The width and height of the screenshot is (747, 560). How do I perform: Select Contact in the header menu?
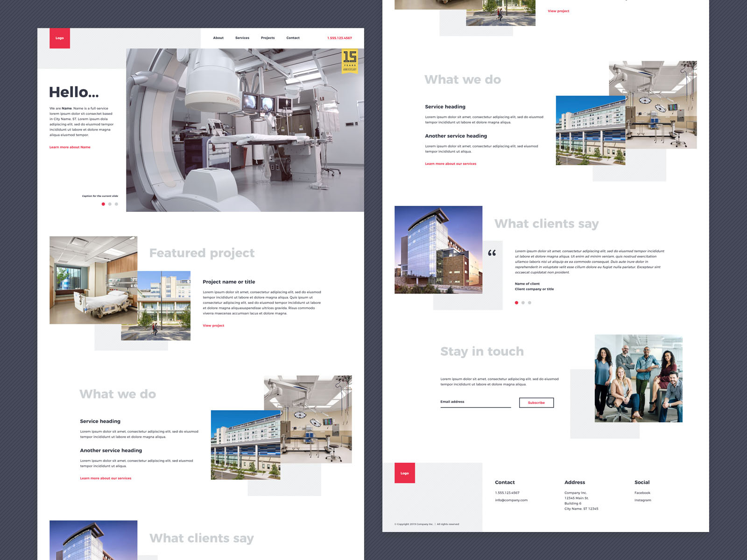pyautogui.click(x=293, y=38)
